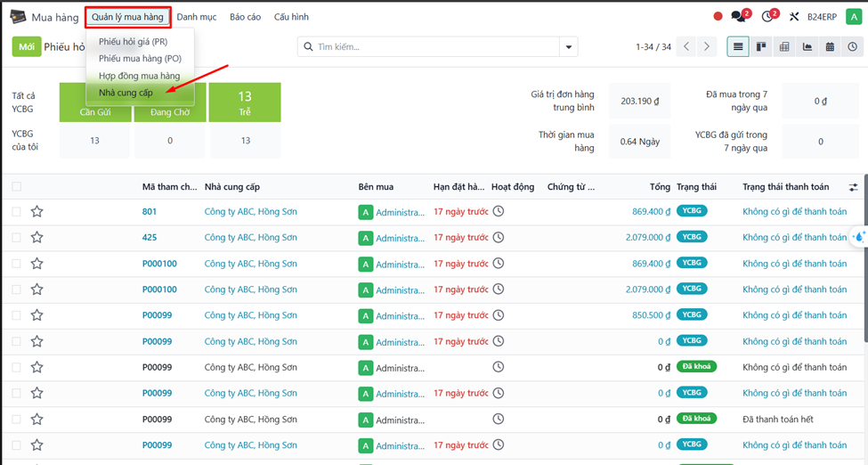Screen dimensions: 868x465
Task: Expand the search filter dropdown arrow
Action: [x=568, y=46]
